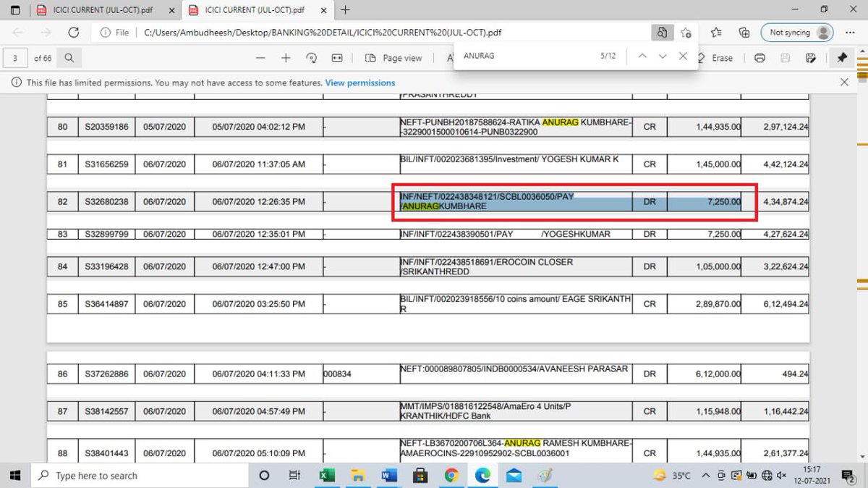Open Microsoft Store from taskbar
This screenshot has height=488, width=868.
point(420,476)
